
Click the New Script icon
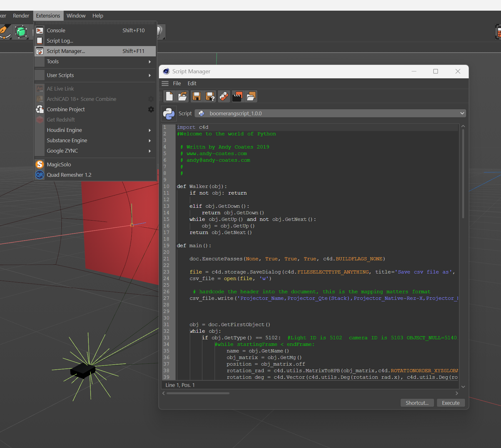click(x=169, y=96)
